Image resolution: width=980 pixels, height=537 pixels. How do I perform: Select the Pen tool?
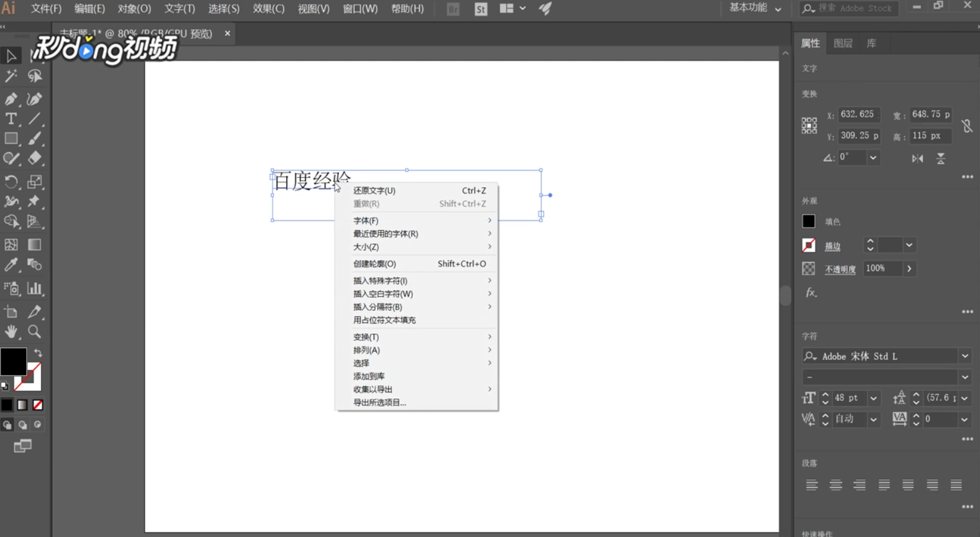click(11, 99)
